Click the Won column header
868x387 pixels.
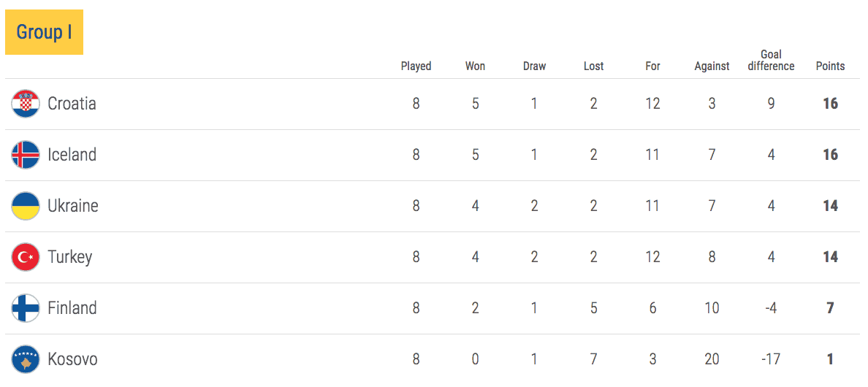[x=475, y=66]
